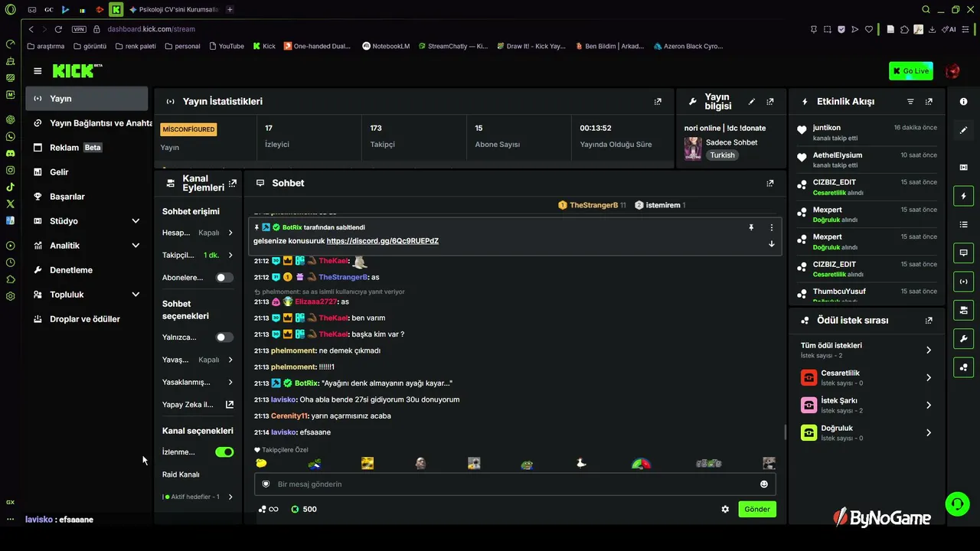
Task: Pop out the Kanal Eylemleri panel
Action: click(233, 183)
